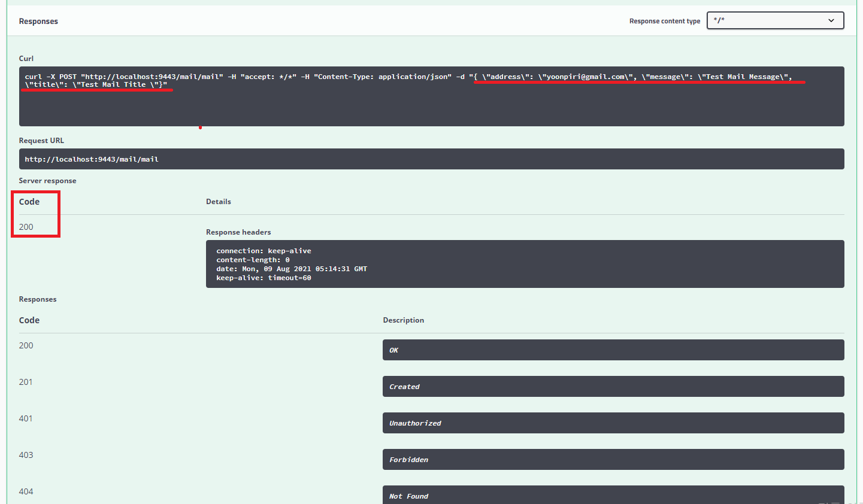Image resolution: width=863 pixels, height=504 pixels.
Task: Select the 'connection: keep-alive' header line
Action: [x=264, y=251]
